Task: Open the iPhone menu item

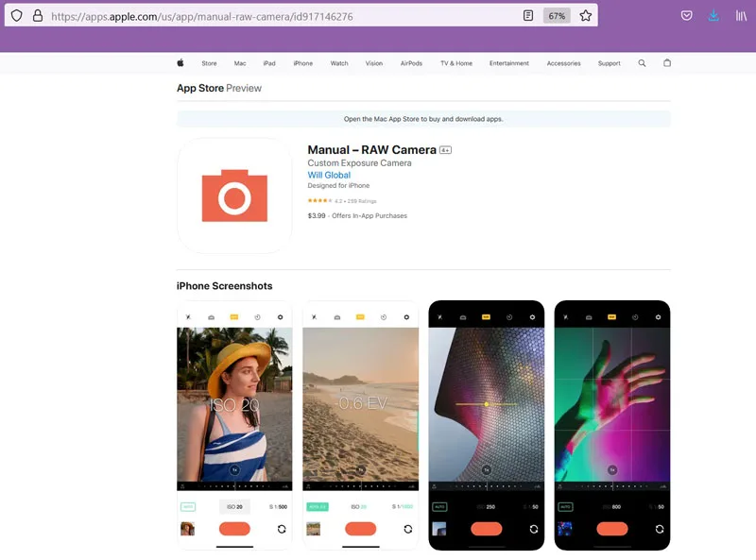Action: 303,63
